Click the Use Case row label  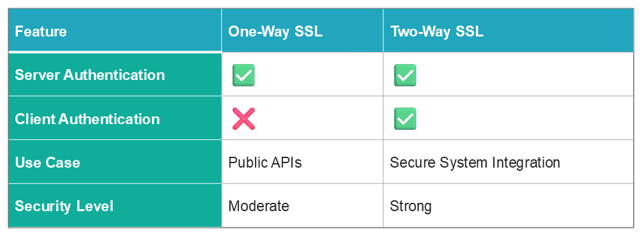(115, 161)
